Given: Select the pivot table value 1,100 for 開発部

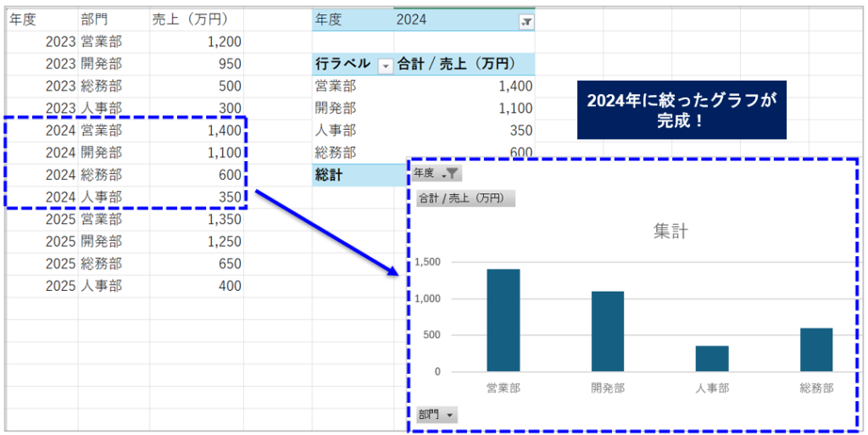Looking at the screenshot, I should coord(465,109).
